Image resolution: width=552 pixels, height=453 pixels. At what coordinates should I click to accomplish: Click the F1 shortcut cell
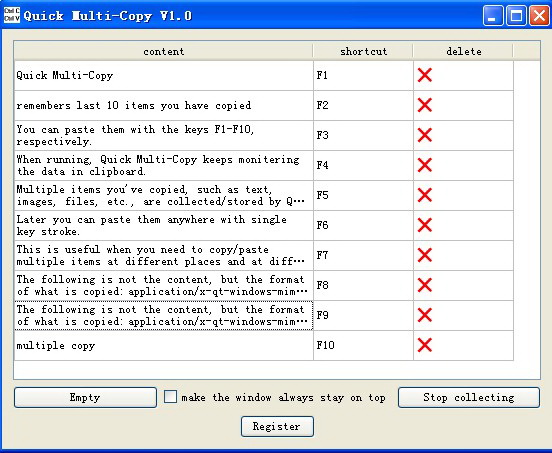(363, 75)
